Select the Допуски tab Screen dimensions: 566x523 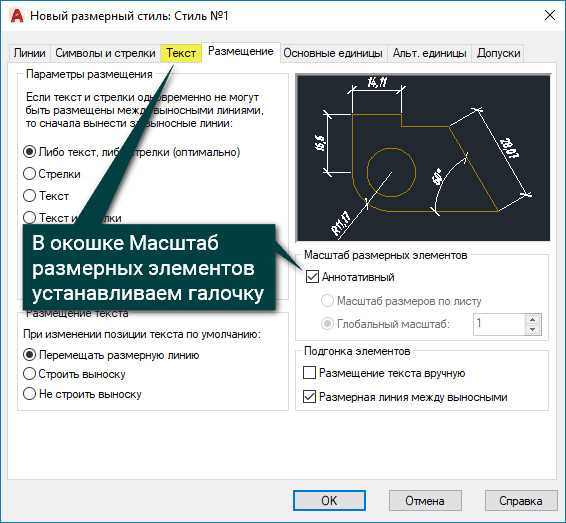click(498, 53)
